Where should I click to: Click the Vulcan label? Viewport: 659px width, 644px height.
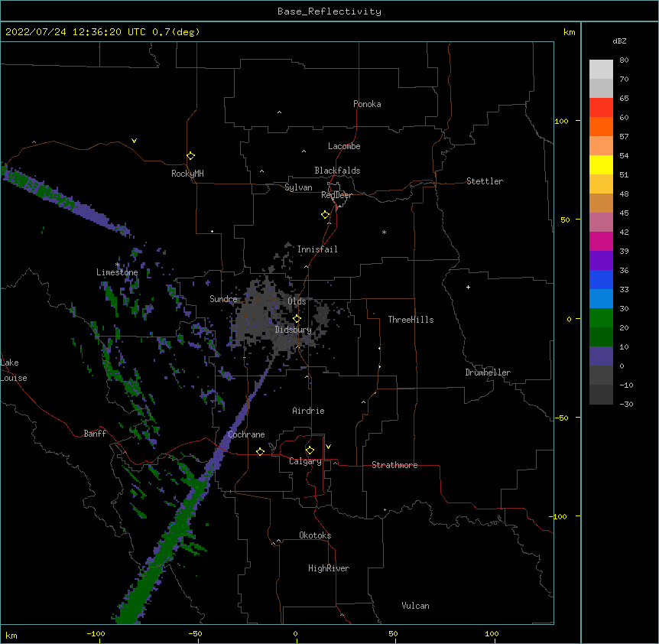click(415, 606)
